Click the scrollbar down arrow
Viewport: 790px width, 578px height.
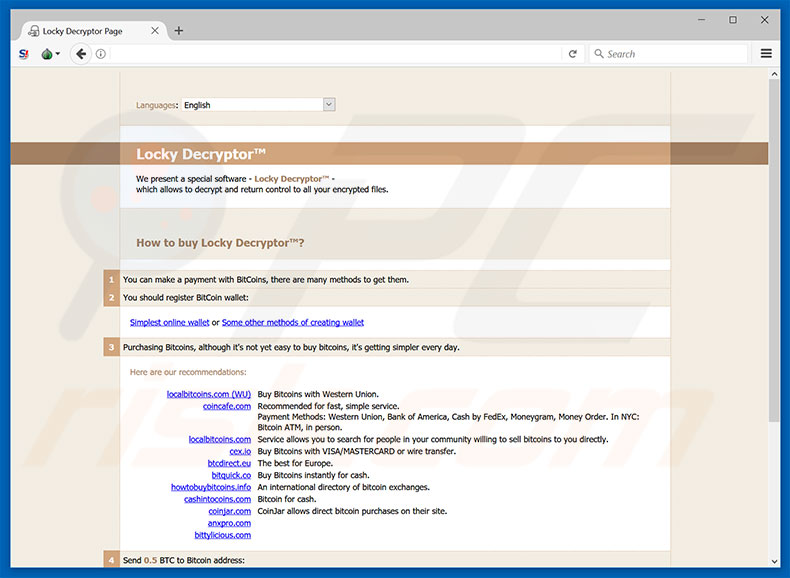coord(774,561)
